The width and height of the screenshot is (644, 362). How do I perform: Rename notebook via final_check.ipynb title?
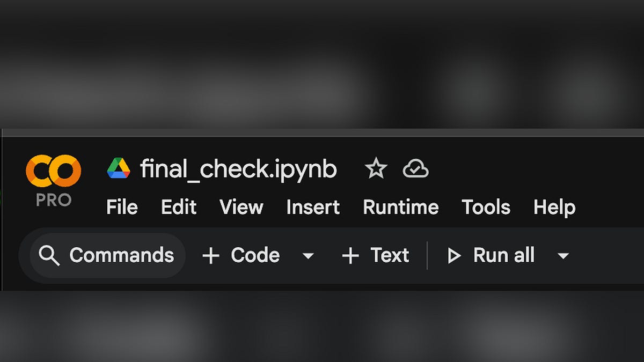click(x=238, y=169)
